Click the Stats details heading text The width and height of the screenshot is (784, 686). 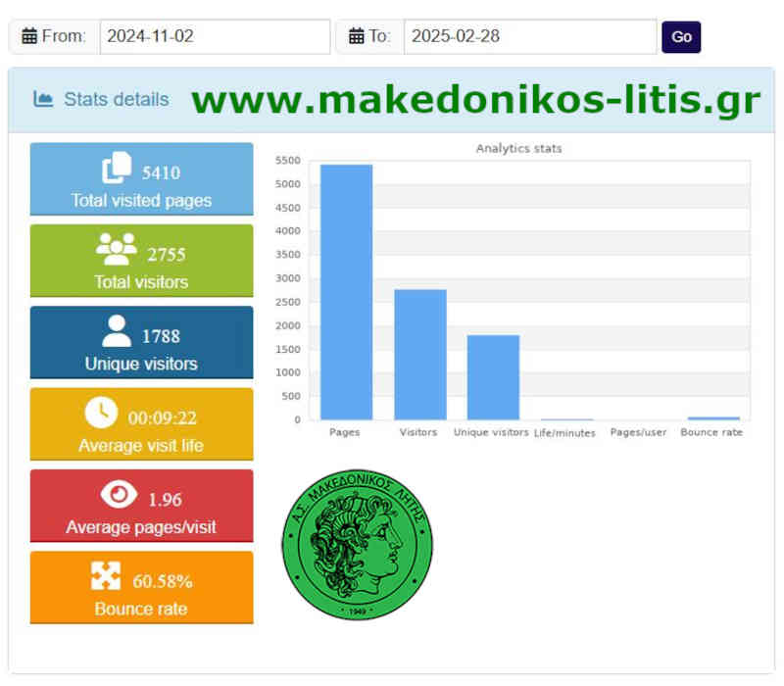coord(116,99)
